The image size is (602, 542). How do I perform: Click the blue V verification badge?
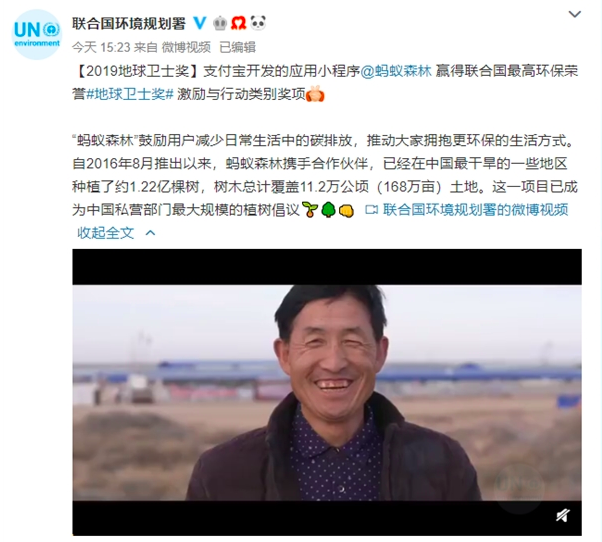200,23
